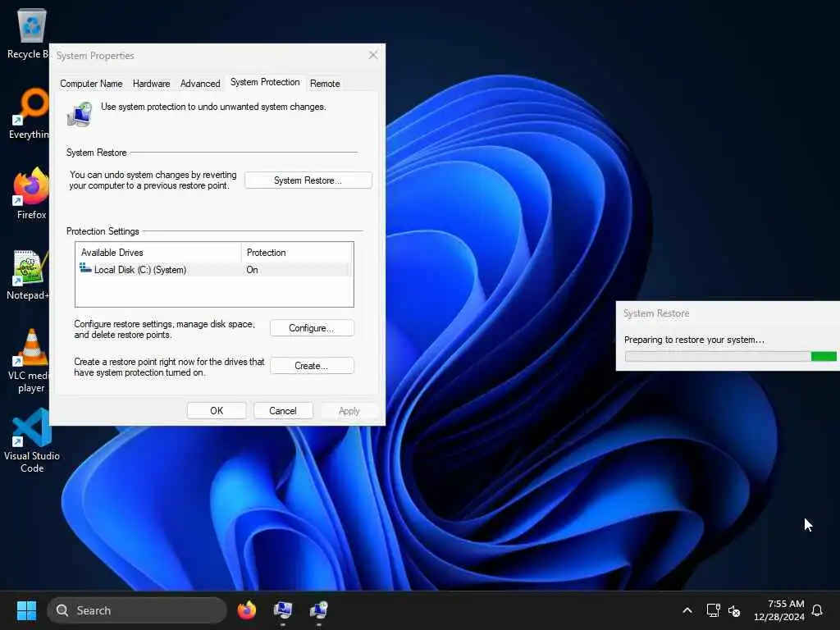Click the System Restore progress bar

tap(731, 357)
